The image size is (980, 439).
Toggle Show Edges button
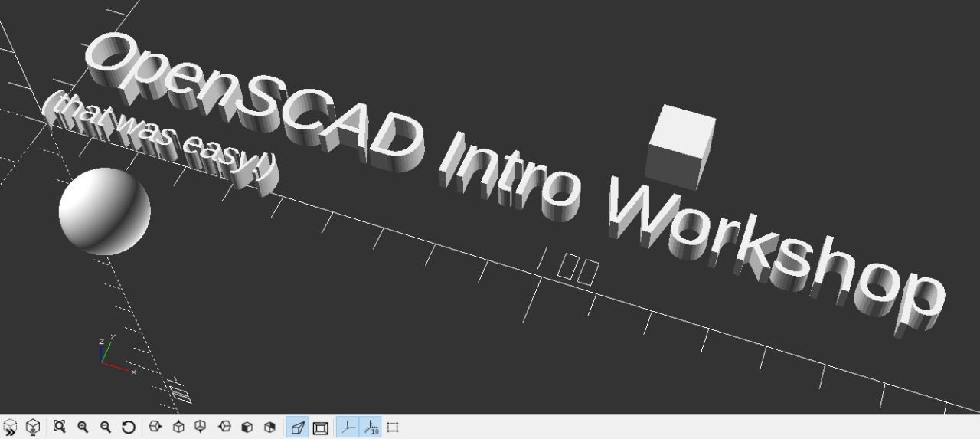(393, 428)
